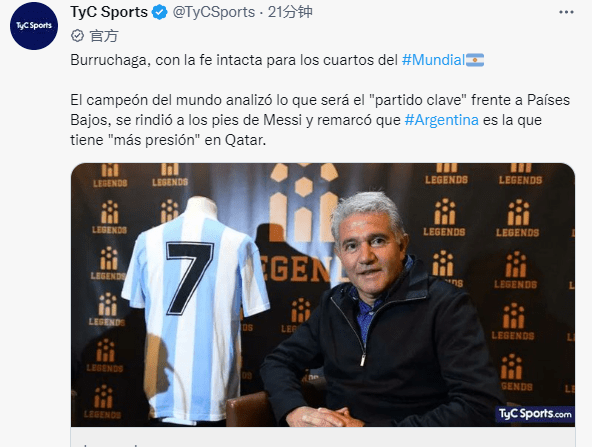This screenshot has width=592, height=447.
Task: Open the #Argentina hashtag
Action: [441, 120]
